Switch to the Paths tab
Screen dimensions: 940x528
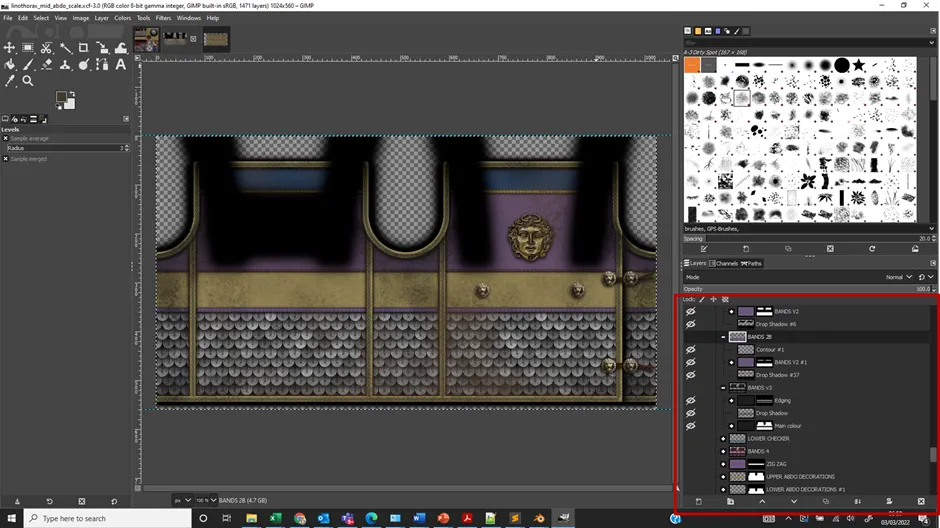pos(751,263)
